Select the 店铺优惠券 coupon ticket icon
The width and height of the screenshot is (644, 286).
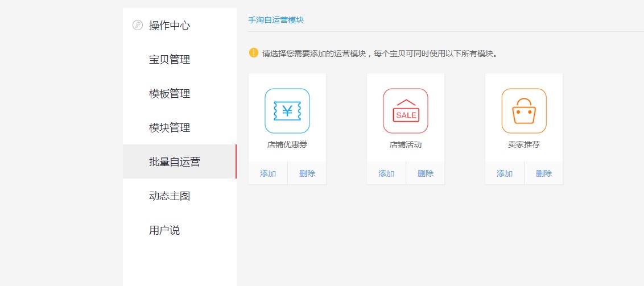(x=287, y=111)
